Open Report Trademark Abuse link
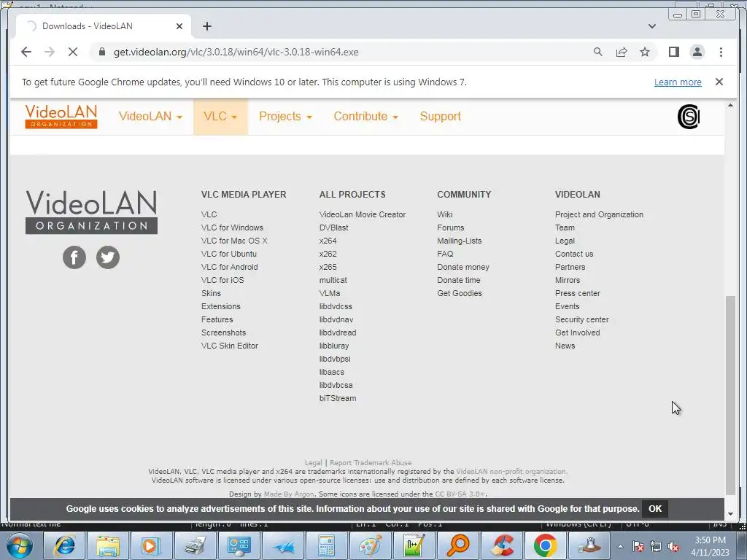 coord(371,463)
